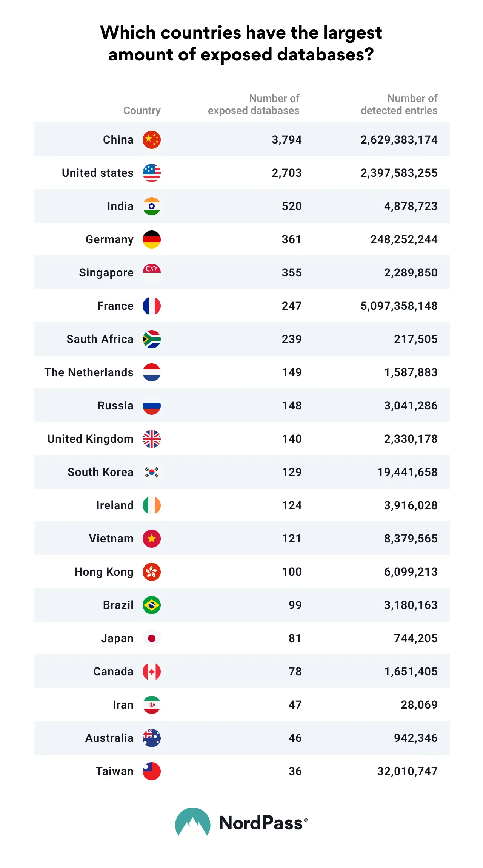This screenshot has height=868, width=483.
Task: Select the Sauth Africa flag icon
Action: tap(152, 339)
